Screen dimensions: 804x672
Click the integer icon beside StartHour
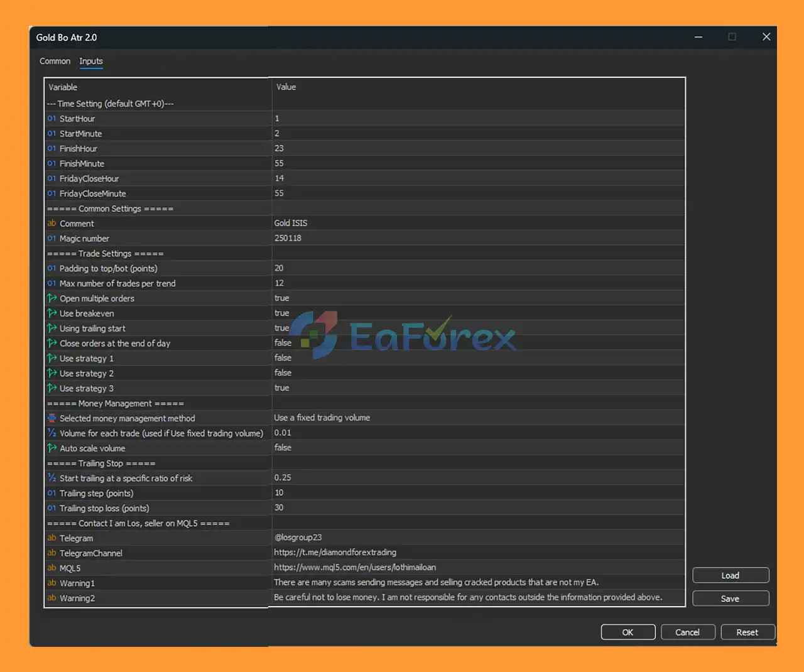[52, 119]
